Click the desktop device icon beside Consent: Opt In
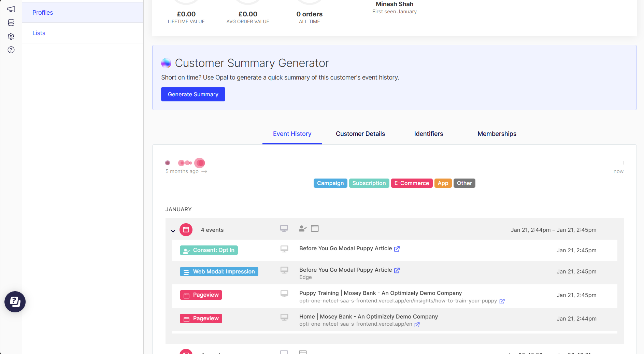Viewport: 644px width, 354px height. tap(284, 250)
